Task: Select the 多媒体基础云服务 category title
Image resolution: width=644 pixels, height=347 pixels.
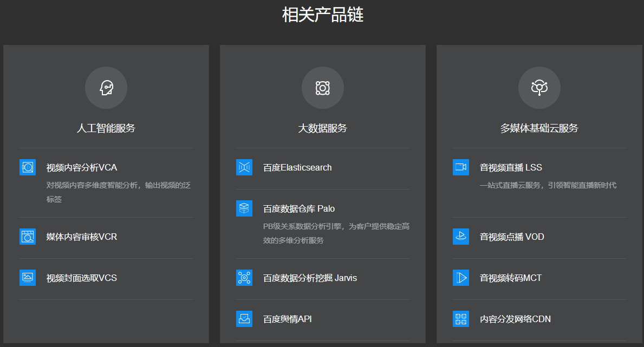Action: [539, 128]
